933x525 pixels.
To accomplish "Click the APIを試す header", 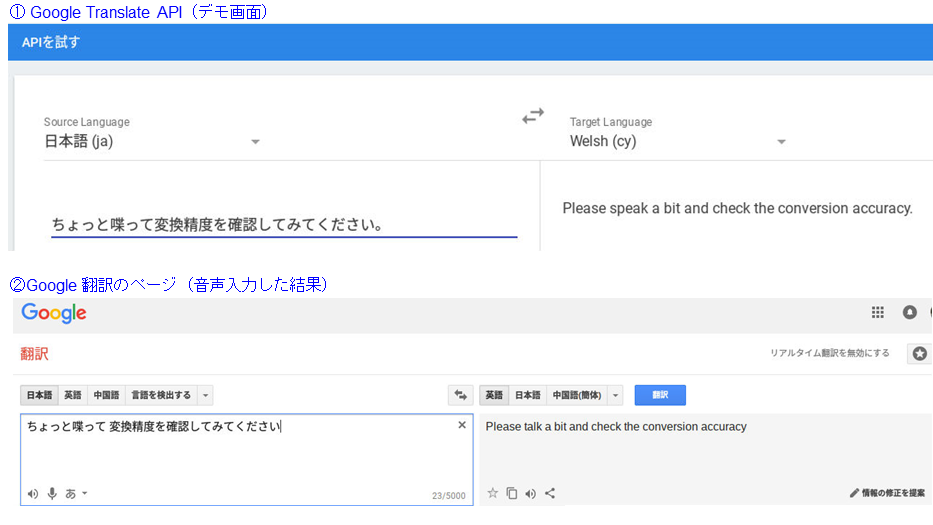I will (51, 42).
